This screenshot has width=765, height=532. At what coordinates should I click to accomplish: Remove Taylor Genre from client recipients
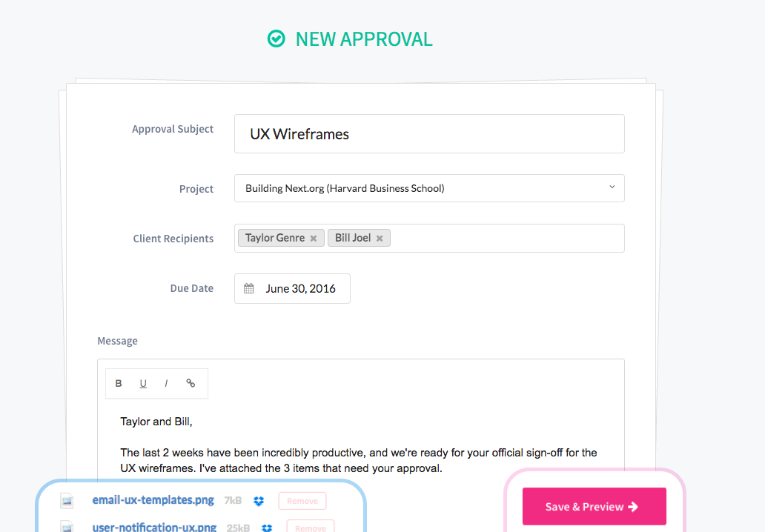coord(312,238)
